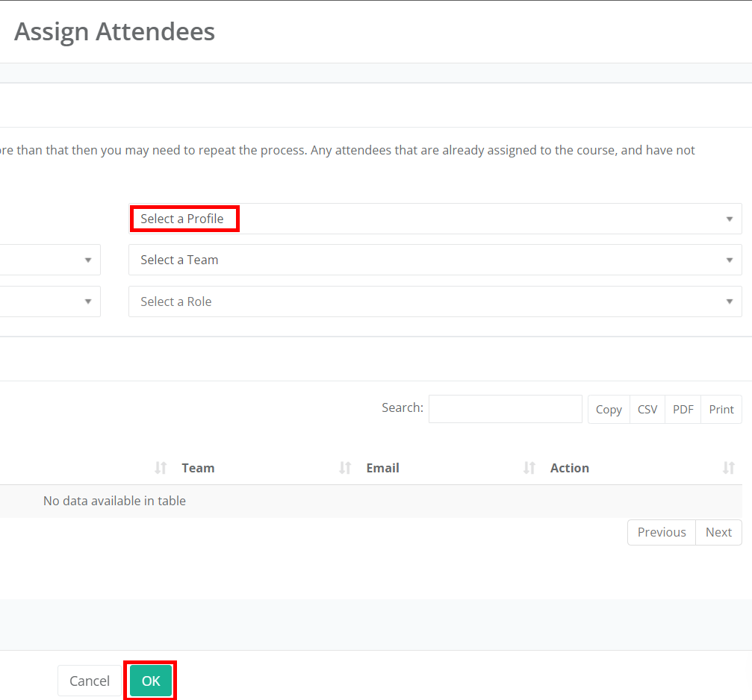The image size is (752, 700).
Task: Click the sort arrows icon in Email column
Action: (x=529, y=468)
